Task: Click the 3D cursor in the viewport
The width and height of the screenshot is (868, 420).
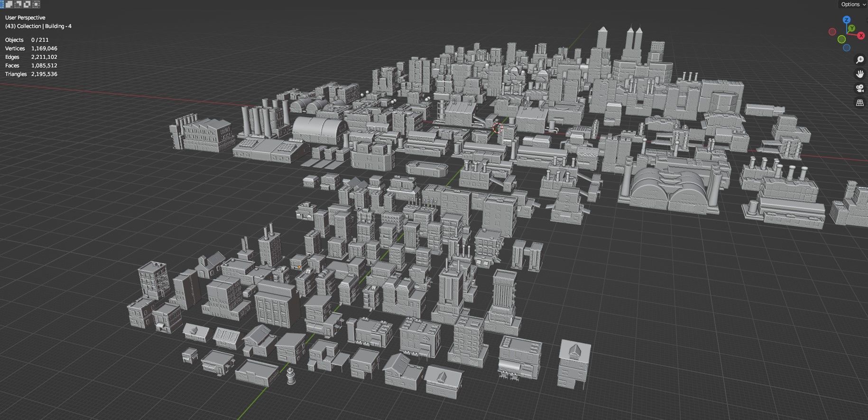Action: click(497, 127)
